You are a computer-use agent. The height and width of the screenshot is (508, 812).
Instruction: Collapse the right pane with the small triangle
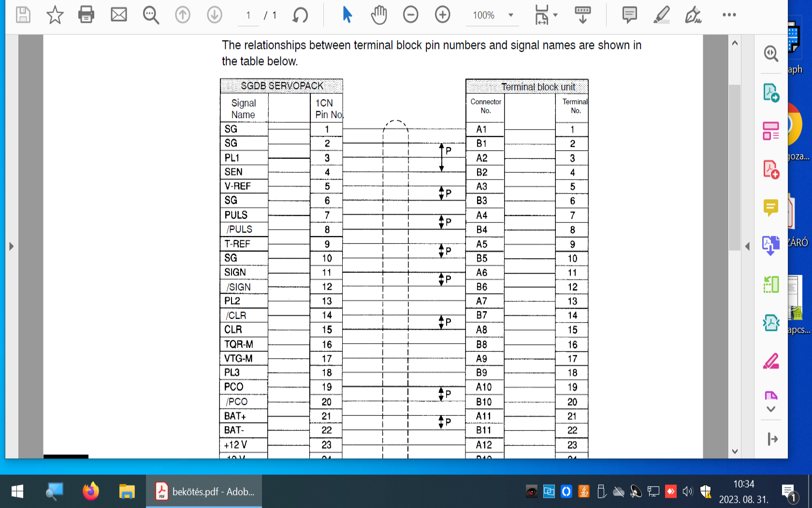[x=747, y=246]
